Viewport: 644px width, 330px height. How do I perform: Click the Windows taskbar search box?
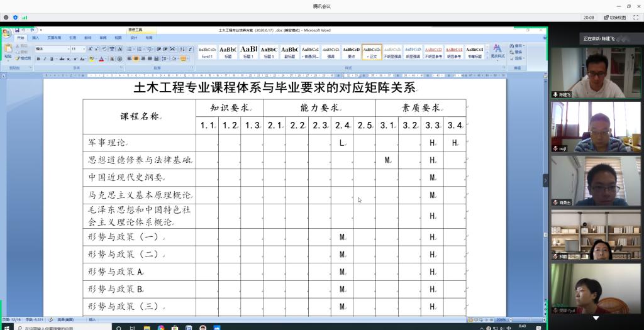tap(62, 328)
